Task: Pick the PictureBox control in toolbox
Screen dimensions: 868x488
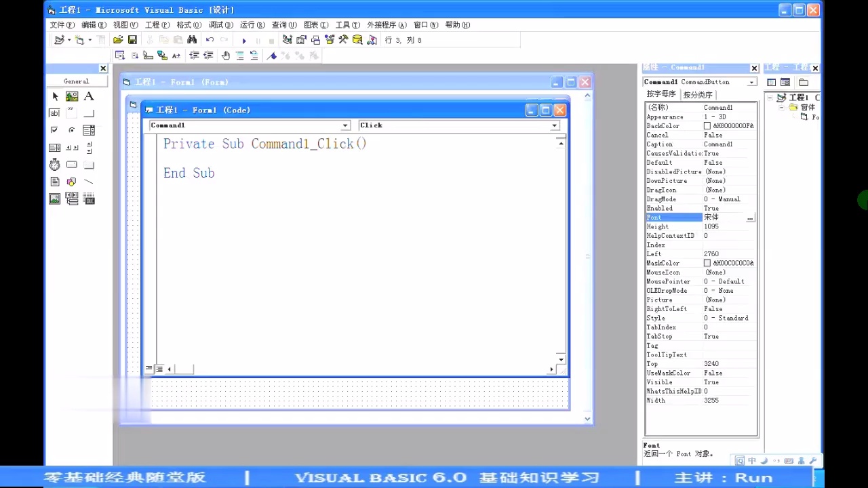Action: pyautogui.click(x=72, y=96)
